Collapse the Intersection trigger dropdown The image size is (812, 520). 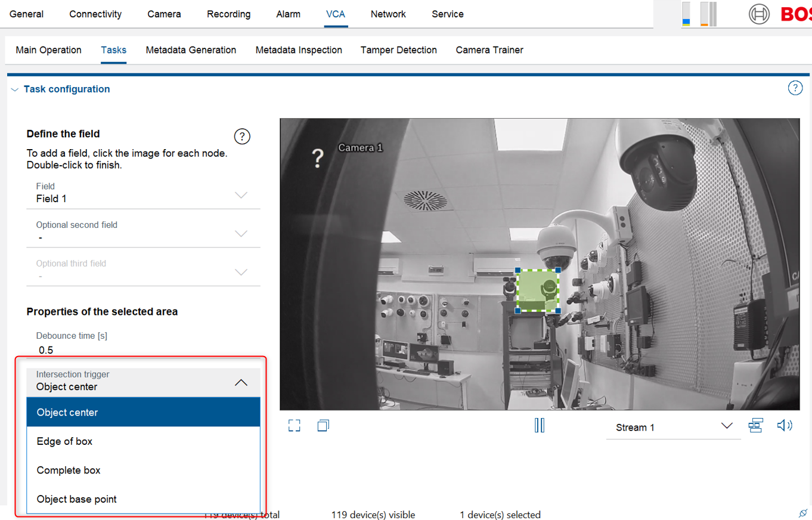[x=241, y=383]
